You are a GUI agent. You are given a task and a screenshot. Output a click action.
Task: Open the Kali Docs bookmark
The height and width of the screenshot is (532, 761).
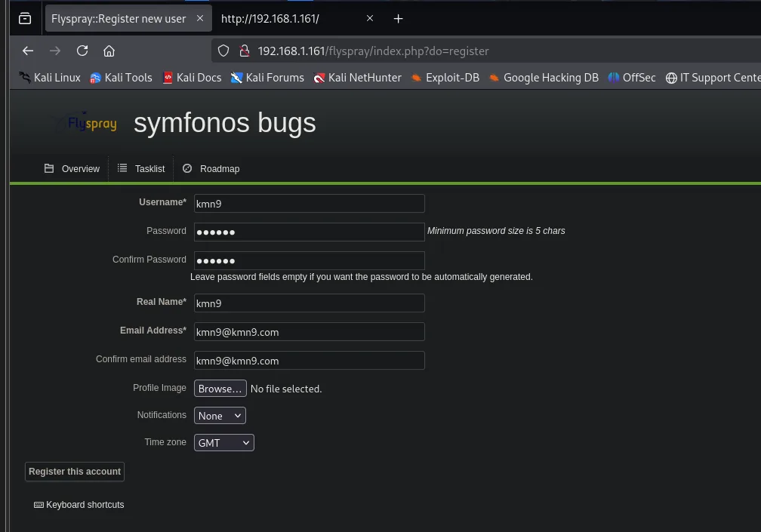[192, 78]
